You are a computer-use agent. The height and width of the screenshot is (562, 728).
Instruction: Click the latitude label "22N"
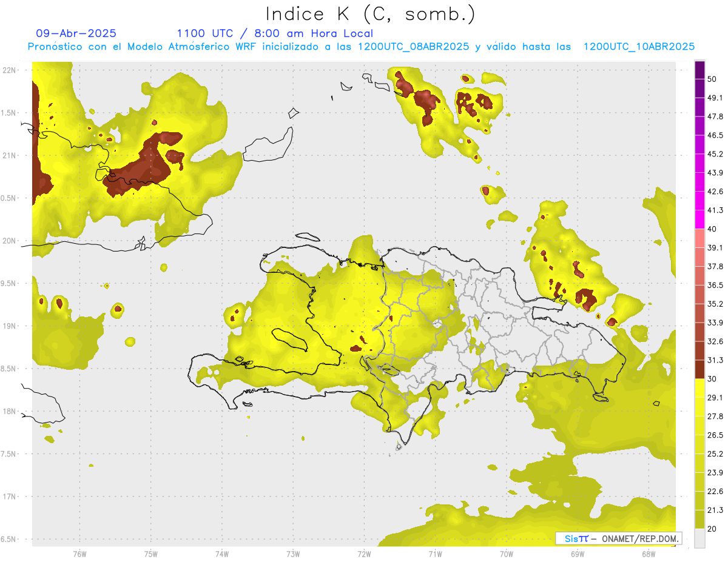coord(9,70)
